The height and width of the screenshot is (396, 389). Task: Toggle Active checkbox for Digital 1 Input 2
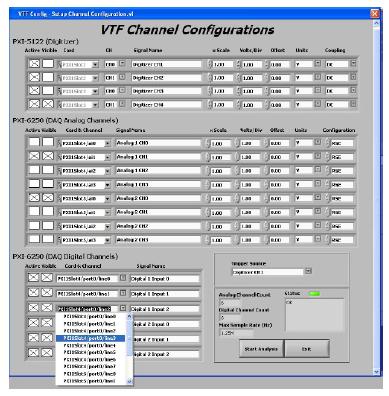pos(33,308)
